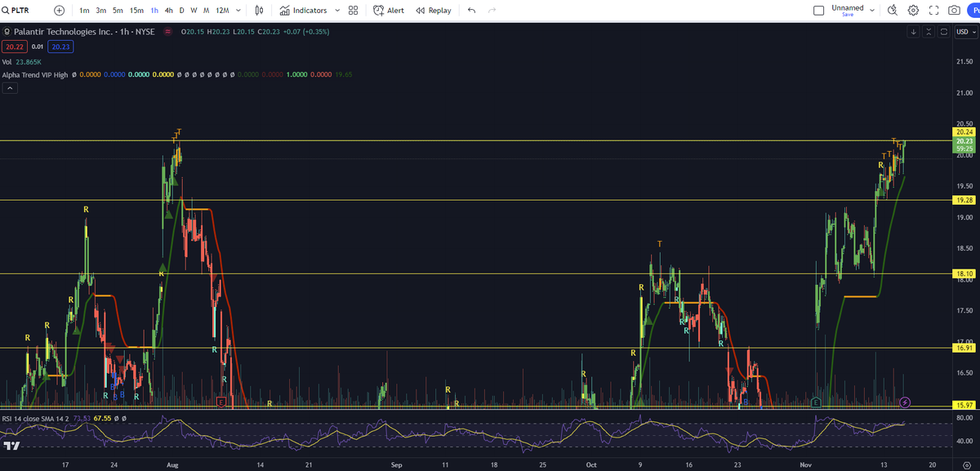The image size is (980, 471).
Task: Enter fullscreen mode
Action: [933, 11]
